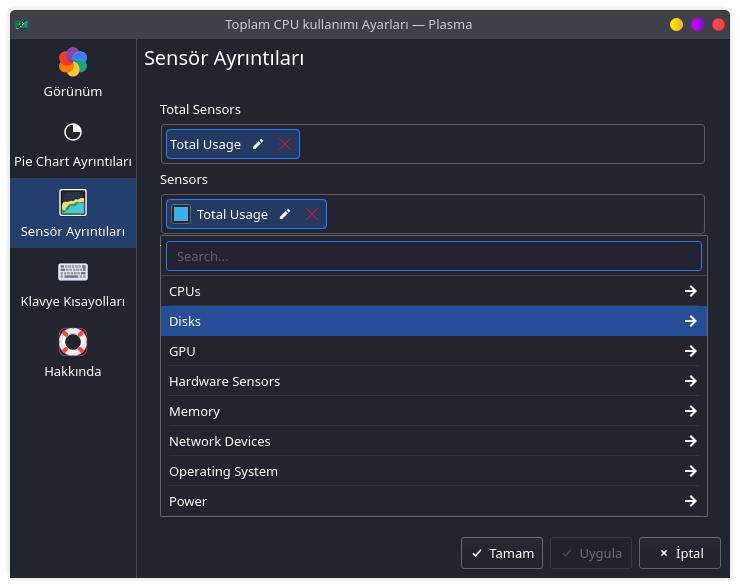Click inside the sensor Search field
The height and width of the screenshot is (588, 740).
pos(433,256)
